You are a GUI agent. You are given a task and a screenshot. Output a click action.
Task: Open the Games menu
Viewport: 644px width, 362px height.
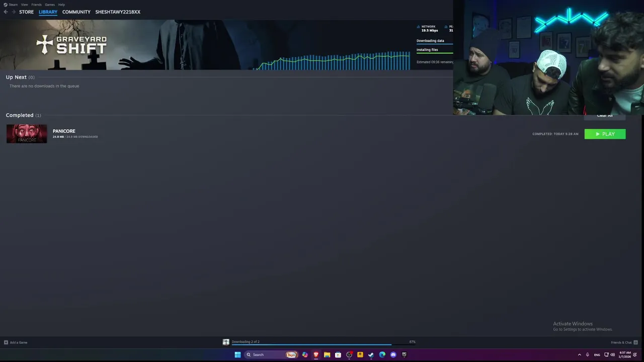pos(50,5)
